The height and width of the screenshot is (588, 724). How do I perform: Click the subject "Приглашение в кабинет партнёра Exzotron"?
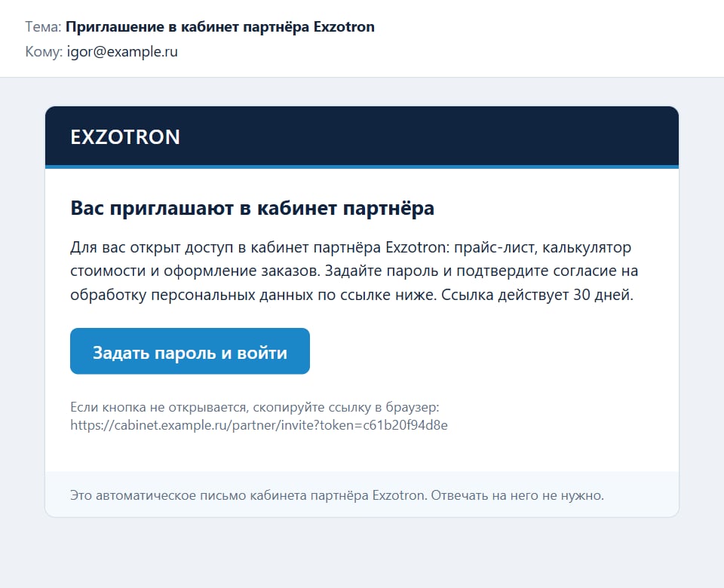point(219,27)
